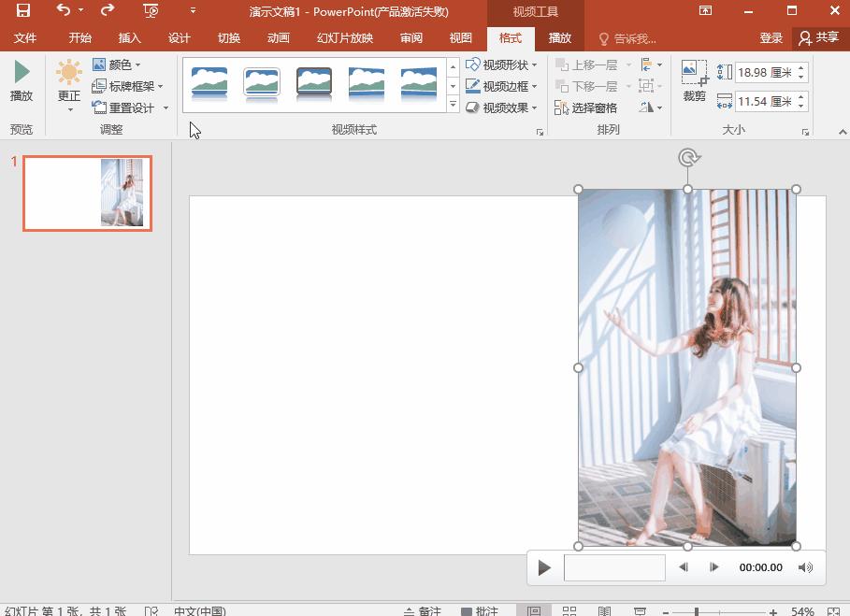Click the 登录 (Sign in) link
This screenshot has width=850, height=616.
[771, 37]
